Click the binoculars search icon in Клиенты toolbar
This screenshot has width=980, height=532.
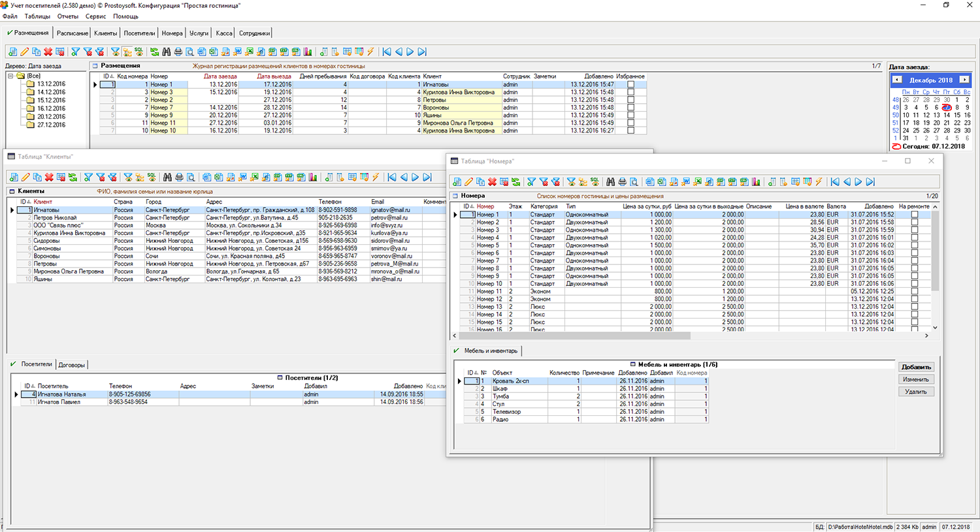[x=167, y=178]
